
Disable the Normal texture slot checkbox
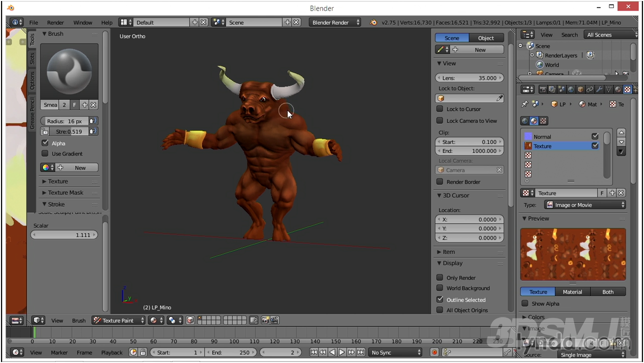click(x=595, y=136)
